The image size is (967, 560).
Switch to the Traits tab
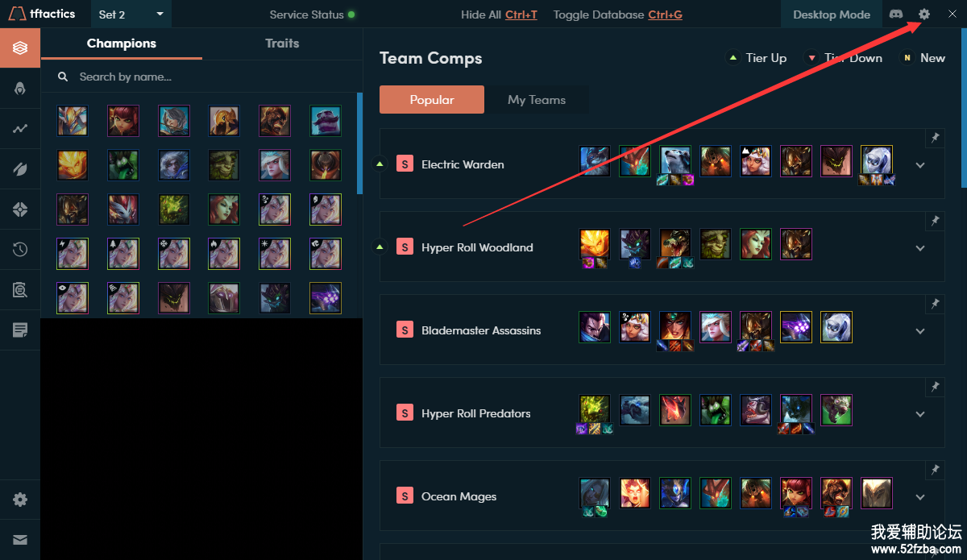click(282, 44)
